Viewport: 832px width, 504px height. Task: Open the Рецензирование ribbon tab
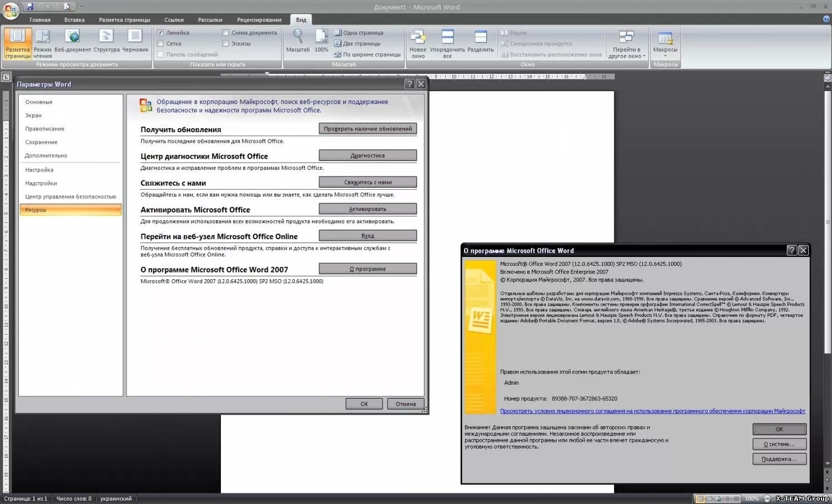click(x=259, y=20)
